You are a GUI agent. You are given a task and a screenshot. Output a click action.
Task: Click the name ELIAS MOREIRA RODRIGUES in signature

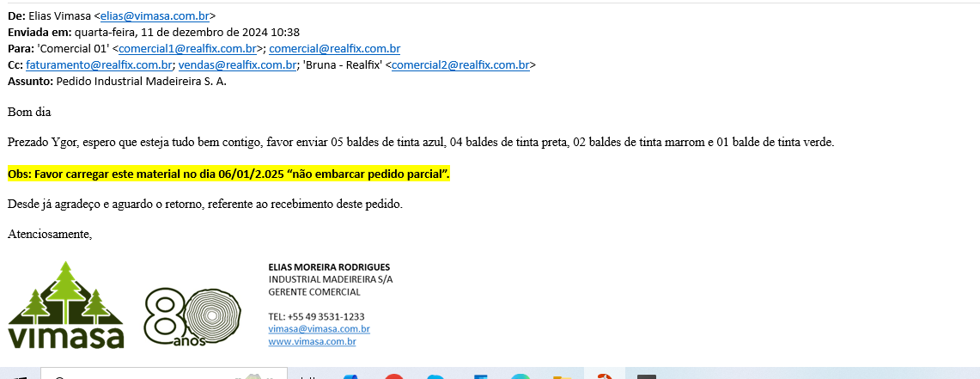(x=329, y=267)
